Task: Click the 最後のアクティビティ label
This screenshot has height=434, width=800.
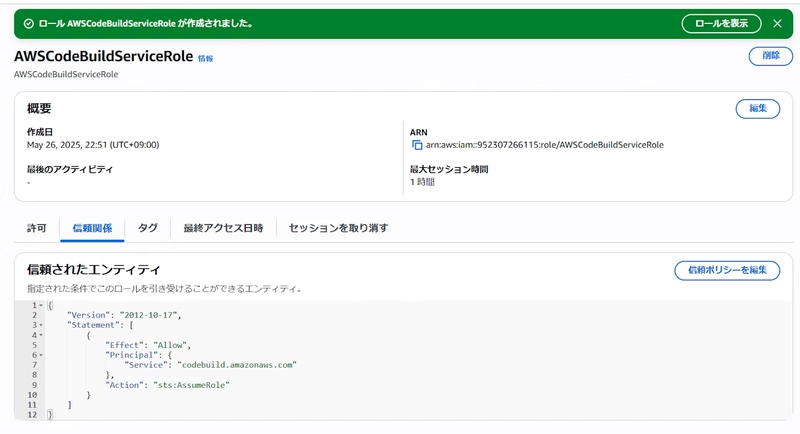Action: coord(70,169)
